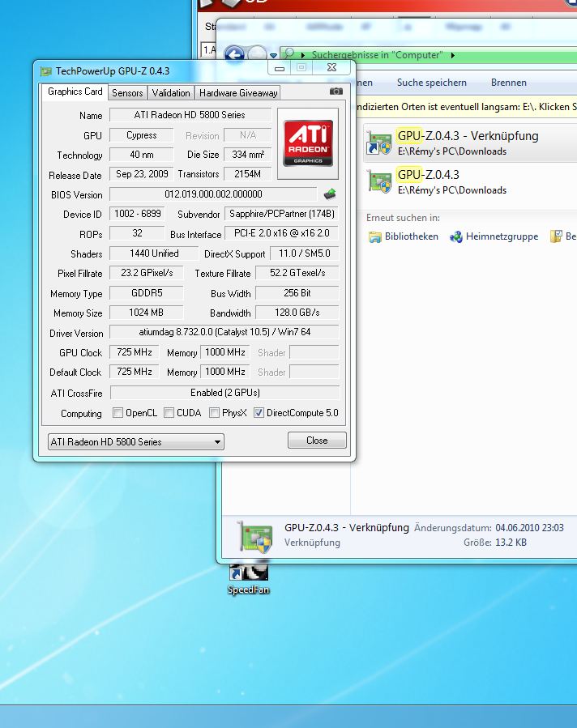Click the Bibliotheken folder icon
The height and width of the screenshot is (728, 577).
[x=374, y=236]
